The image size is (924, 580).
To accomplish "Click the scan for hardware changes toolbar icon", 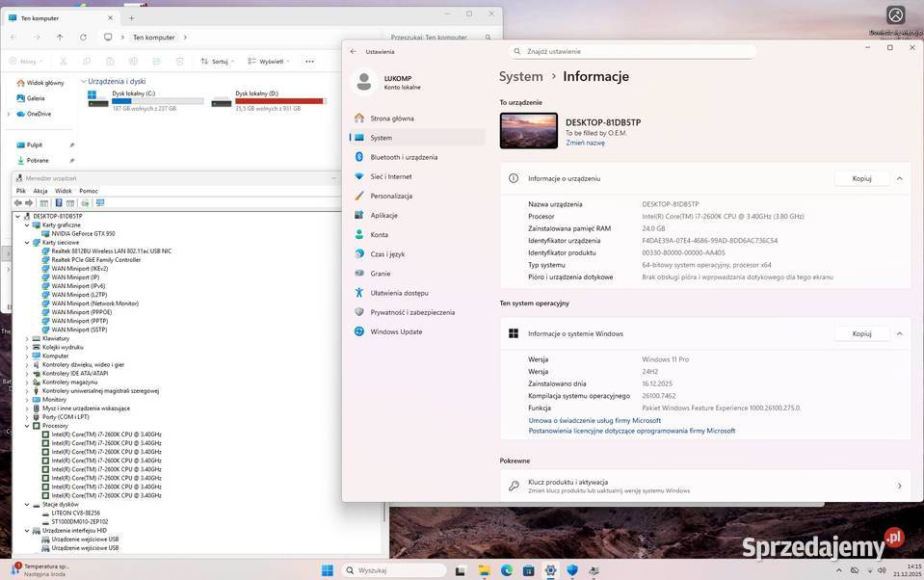I will pyautogui.click(x=98, y=203).
